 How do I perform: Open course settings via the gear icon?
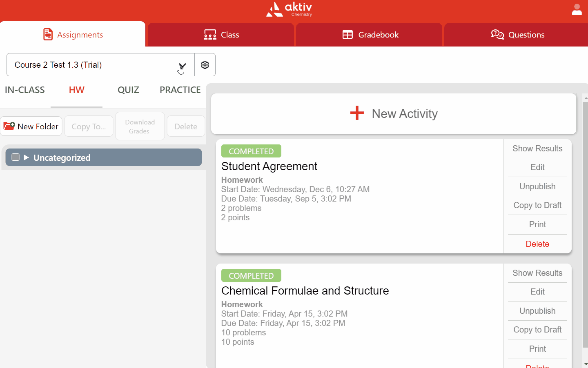205,64
